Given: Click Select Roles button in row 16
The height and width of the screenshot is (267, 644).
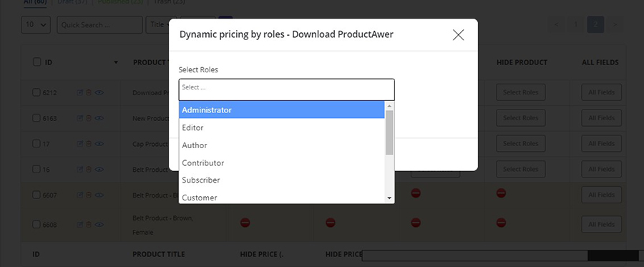Looking at the screenshot, I should [521, 169].
